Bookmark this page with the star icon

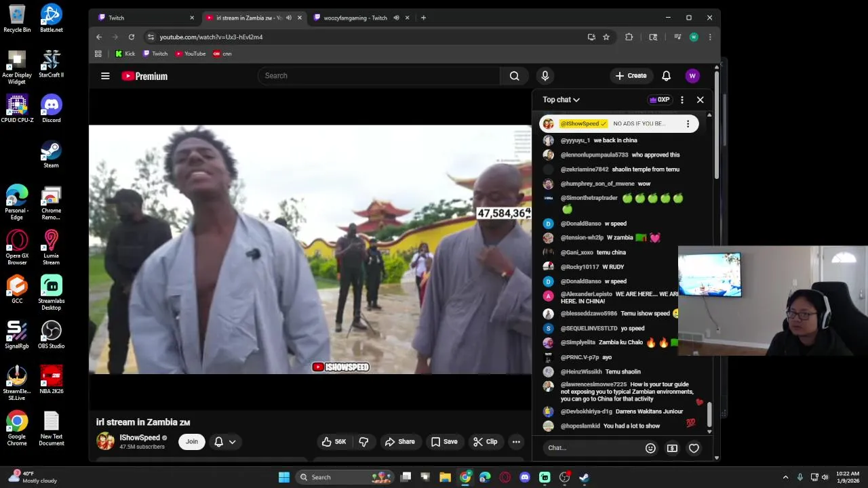coord(606,37)
